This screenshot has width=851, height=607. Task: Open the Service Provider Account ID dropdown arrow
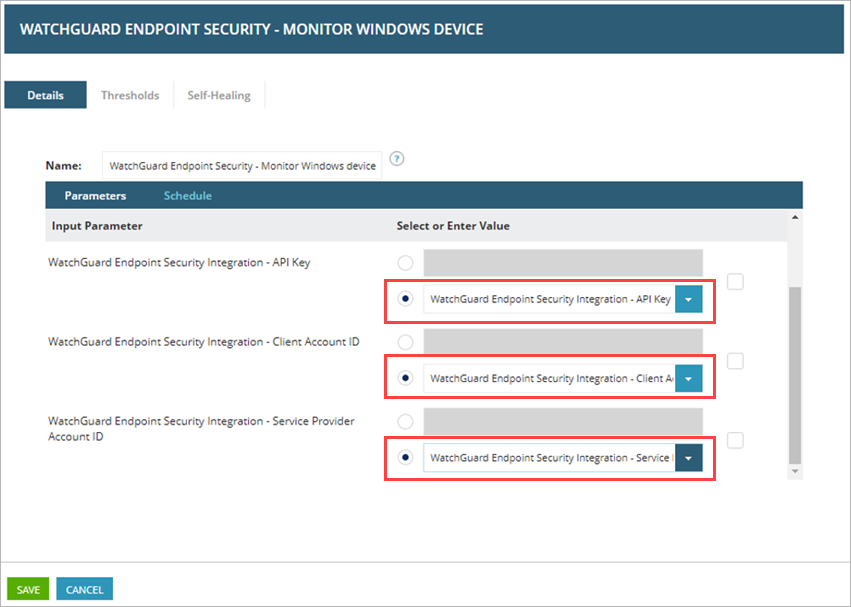click(x=688, y=457)
